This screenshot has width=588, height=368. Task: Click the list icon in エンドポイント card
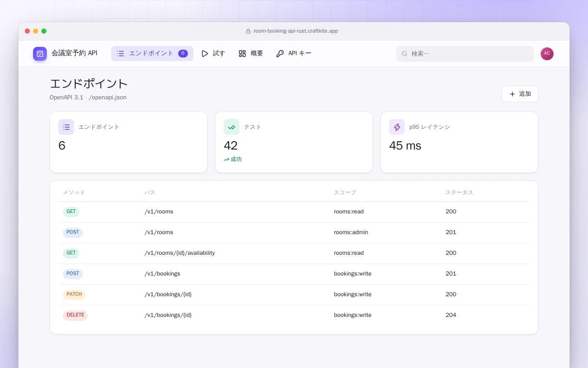click(66, 127)
